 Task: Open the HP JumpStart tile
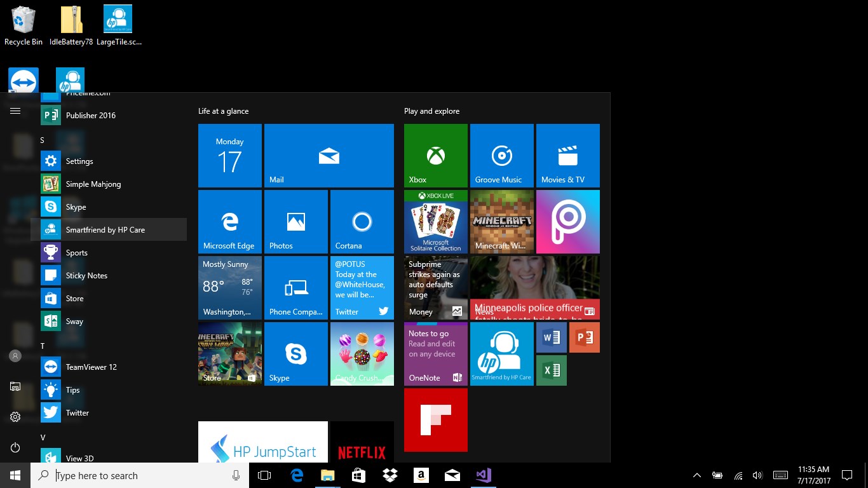click(263, 442)
